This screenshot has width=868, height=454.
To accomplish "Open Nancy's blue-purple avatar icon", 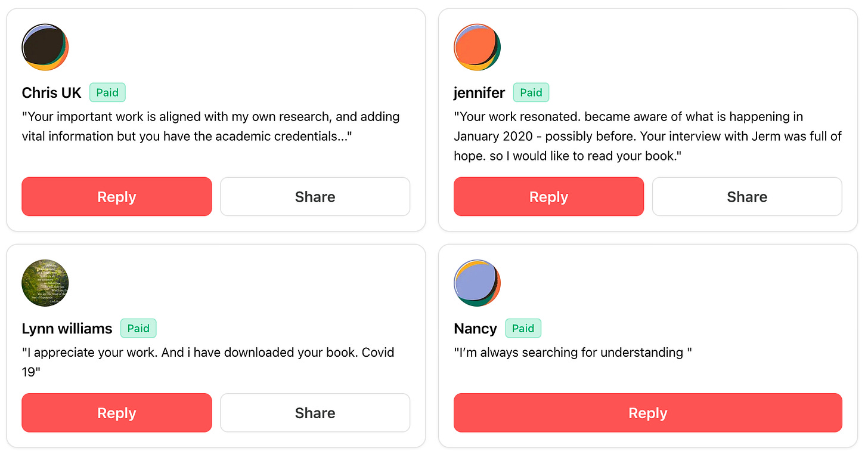I will click(477, 283).
